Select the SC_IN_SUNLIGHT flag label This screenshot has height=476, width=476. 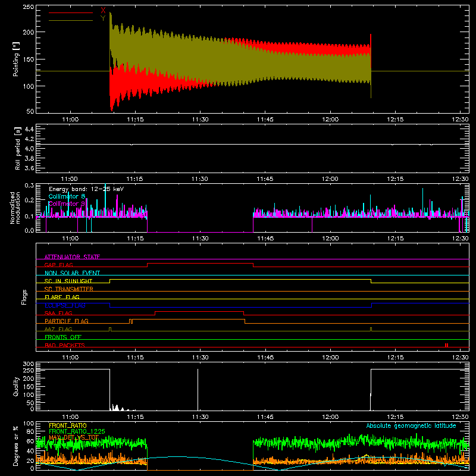pos(68,281)
